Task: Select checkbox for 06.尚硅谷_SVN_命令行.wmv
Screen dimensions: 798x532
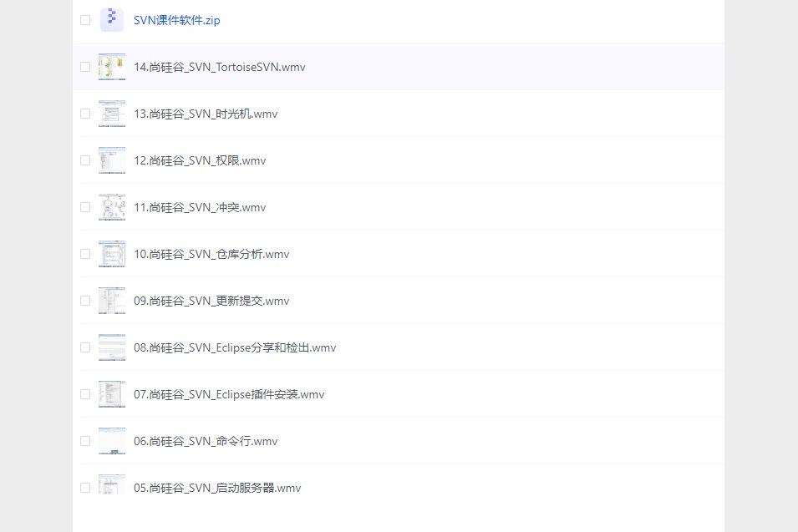Action: tap(85, 441)
